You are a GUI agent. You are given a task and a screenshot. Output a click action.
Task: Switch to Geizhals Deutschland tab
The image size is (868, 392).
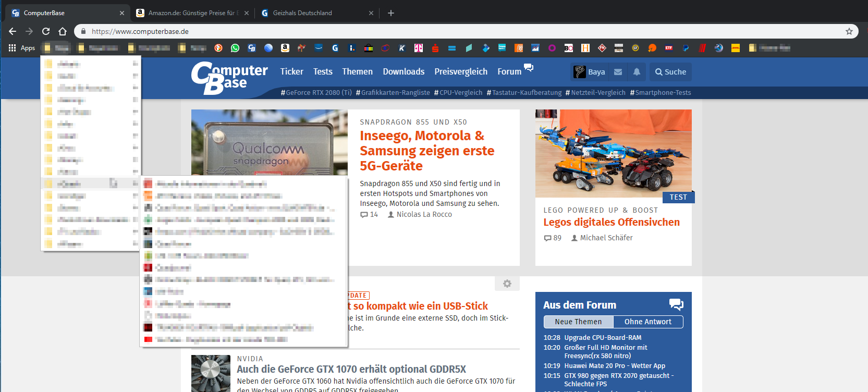point(317,13)
